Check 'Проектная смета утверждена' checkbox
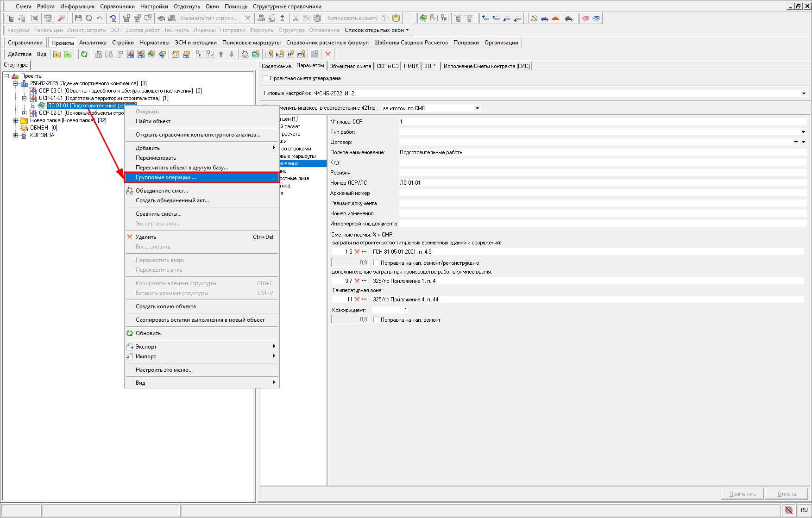The width and height of the screenshot is (812, 518). pyautogui.click(x=265, y=78)
